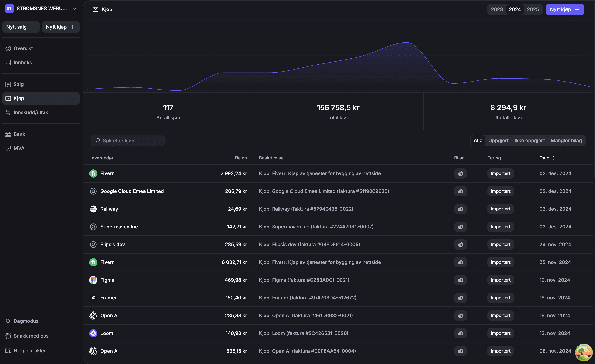Screen dimensions: 595x364
Task: Sort purchases by Dato column
Action: coord(547,158)
